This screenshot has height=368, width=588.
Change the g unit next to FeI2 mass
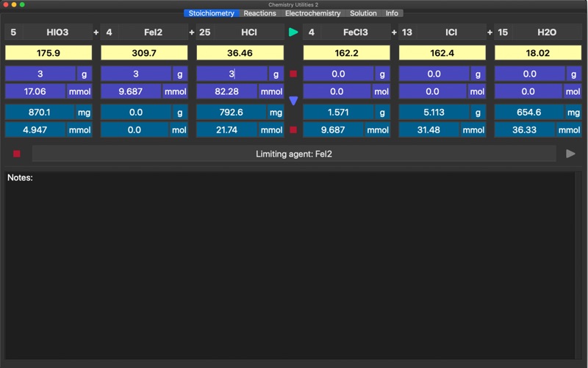[180, 74]
